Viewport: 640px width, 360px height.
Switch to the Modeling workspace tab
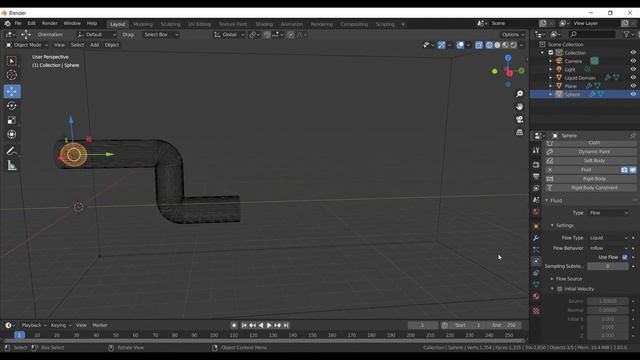click(x=143, y=24)
